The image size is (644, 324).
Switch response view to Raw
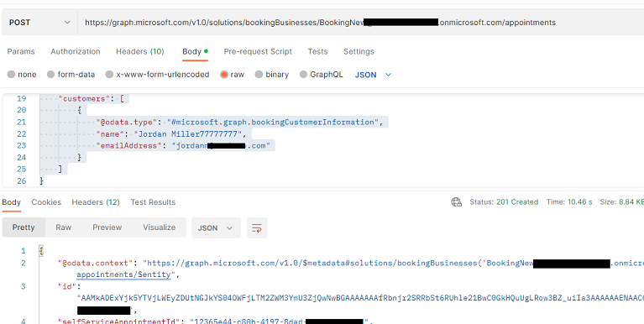(x=63, y=227)
